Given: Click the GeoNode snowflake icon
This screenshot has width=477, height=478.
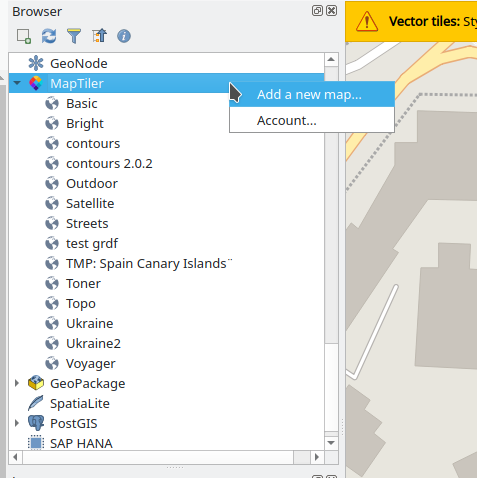Looking at the screenshot, I should [x=36, y=63].
